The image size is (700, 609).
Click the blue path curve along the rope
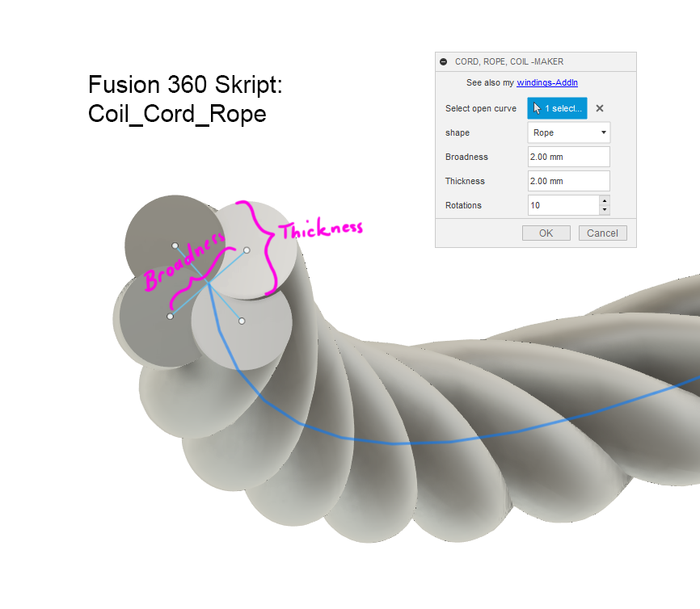393,443
